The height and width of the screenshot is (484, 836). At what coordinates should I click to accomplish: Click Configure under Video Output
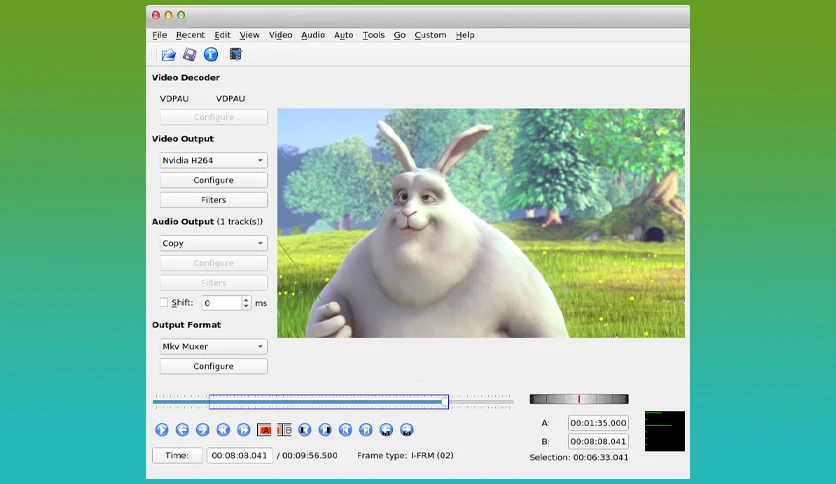click(213, 180)
